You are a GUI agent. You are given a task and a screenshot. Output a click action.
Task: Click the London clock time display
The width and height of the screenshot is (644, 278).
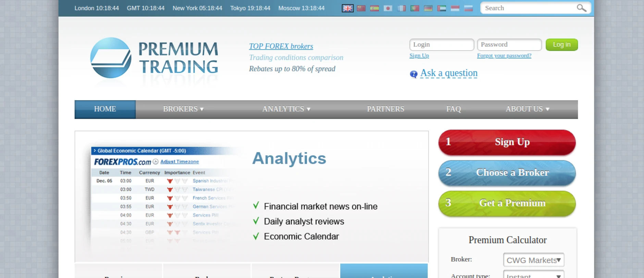pyautogui.click(x=97, y=8)
